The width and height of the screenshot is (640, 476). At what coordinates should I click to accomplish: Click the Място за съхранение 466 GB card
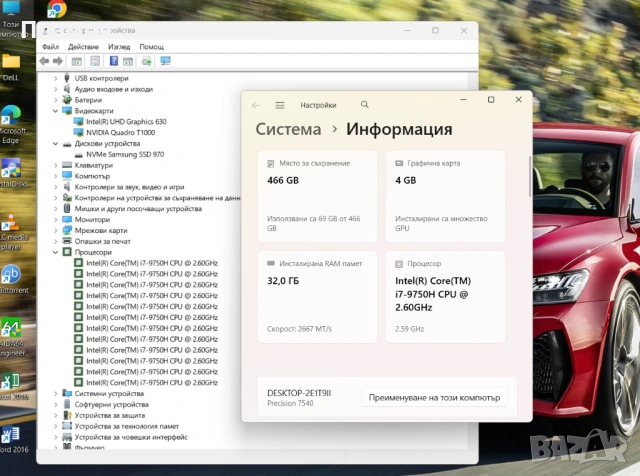pos(317,196)
